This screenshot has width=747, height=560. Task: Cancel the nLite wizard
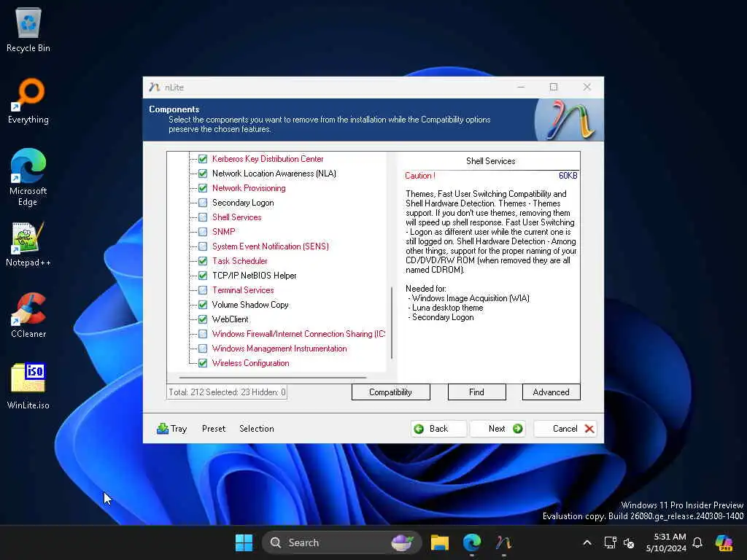tap(565, 429)
